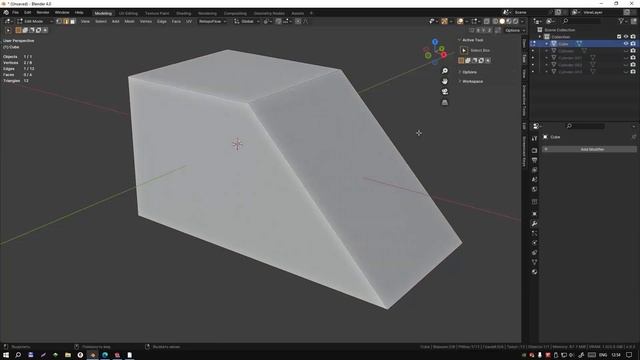Open the Tool properties tab icon
The height and width of the screenshot is (360, 640).
534,139
